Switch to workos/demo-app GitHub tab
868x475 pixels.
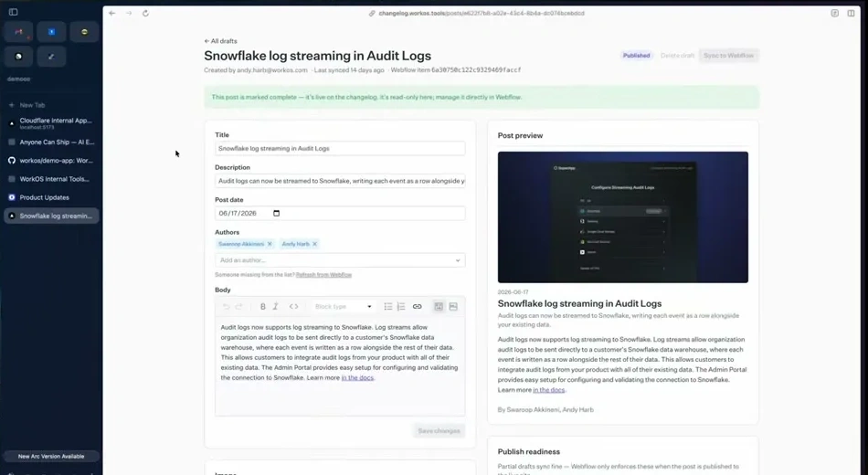(51, 161)
